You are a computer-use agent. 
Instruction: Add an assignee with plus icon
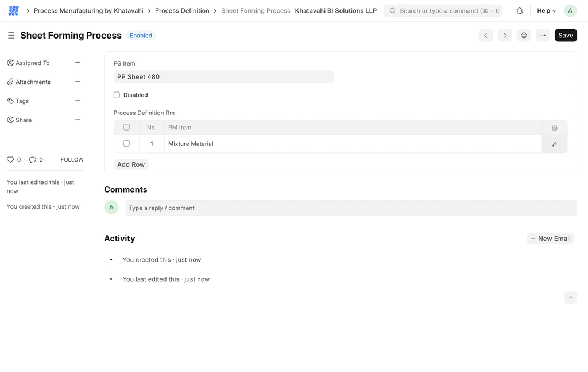[x=78, y=63]
